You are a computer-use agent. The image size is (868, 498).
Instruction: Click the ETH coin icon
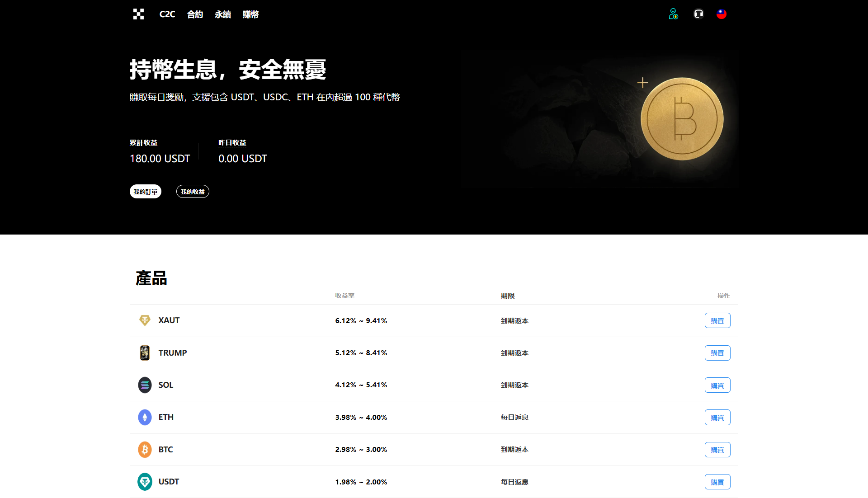(145, 417)
